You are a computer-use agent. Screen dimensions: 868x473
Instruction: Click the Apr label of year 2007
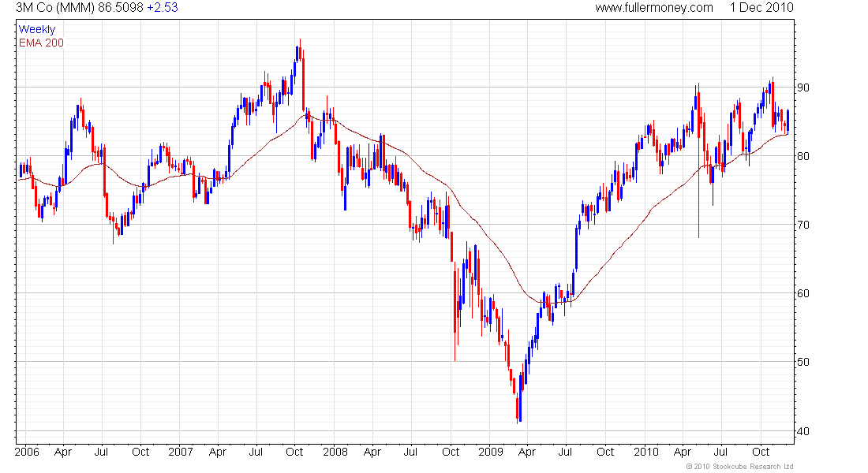[x=218, y=452]
